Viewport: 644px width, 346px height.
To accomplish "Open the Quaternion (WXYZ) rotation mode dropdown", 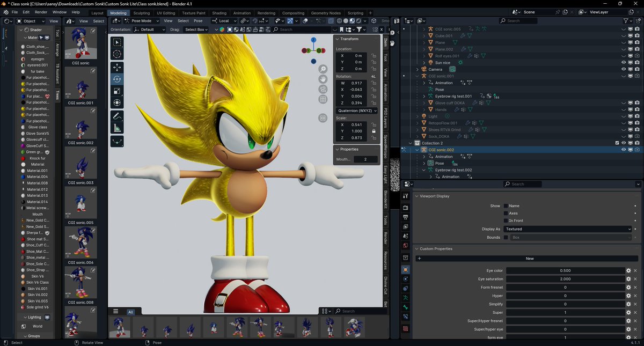I will (x=357, y=111).
